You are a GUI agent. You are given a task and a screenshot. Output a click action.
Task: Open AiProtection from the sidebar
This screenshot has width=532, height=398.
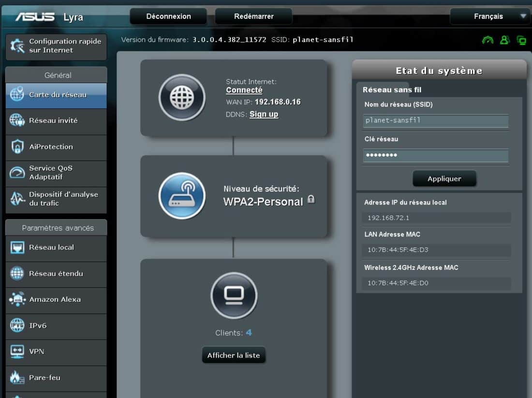56,147
